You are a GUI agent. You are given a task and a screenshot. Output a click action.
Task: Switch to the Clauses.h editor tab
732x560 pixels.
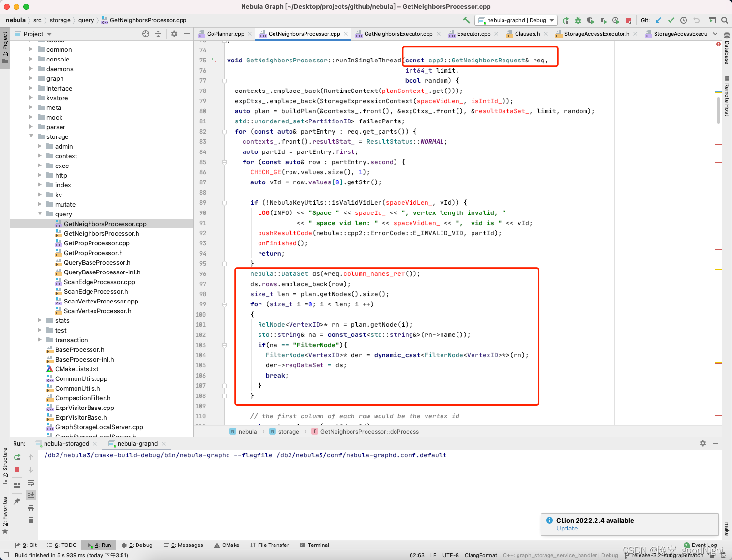pos(527,34)
